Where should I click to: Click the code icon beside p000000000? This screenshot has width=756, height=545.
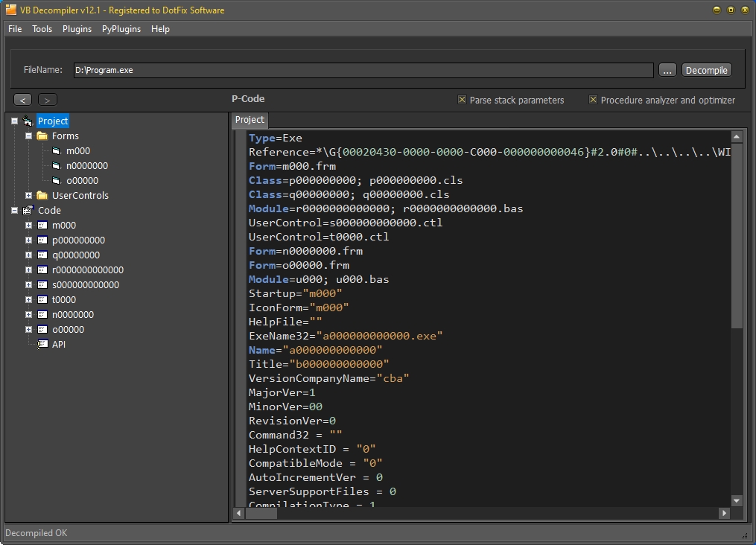(x=42, y=240)
